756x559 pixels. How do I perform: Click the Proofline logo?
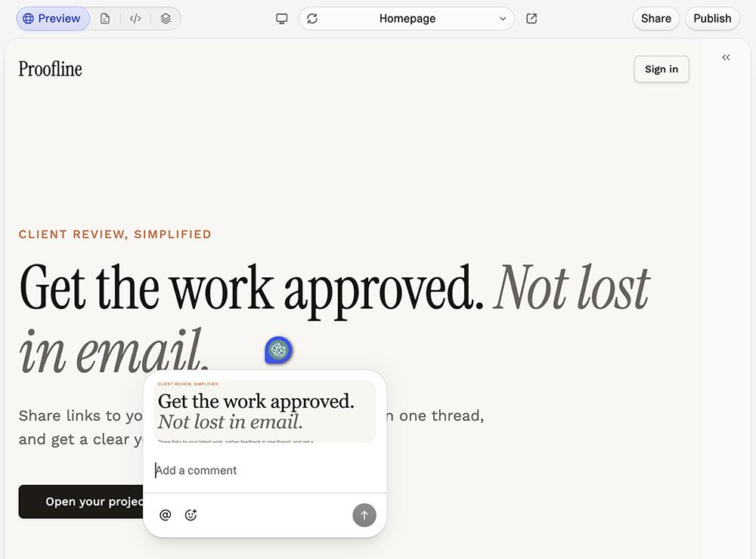pyautogui.click(x=50, y=69)
